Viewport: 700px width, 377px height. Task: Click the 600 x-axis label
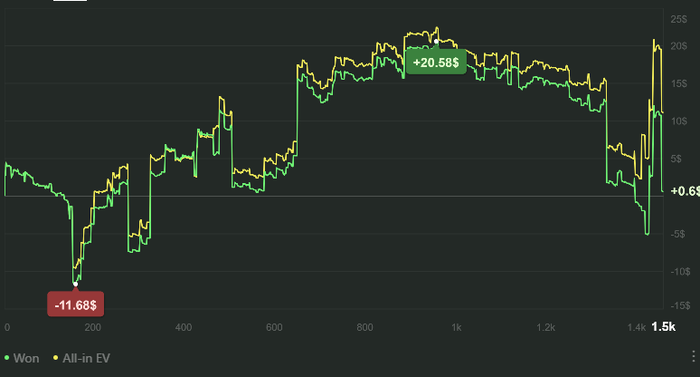click(274, 327)
